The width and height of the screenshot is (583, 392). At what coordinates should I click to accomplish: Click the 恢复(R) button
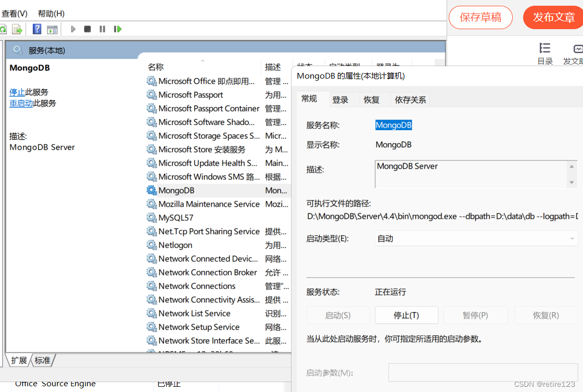[546, 315]
